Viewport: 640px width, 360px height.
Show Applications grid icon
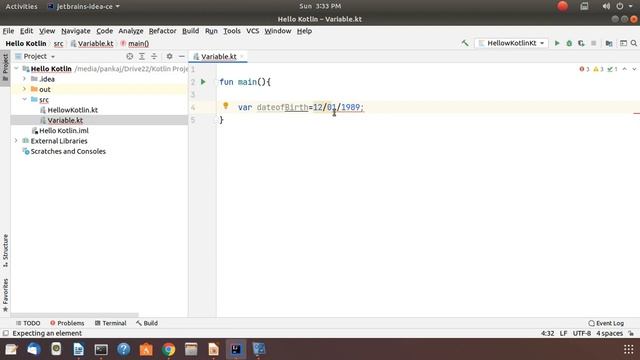point(629,349)
